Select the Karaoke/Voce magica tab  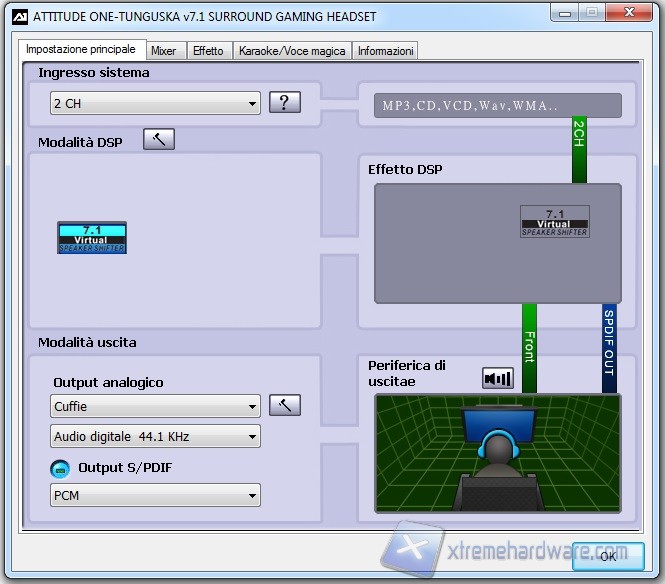click(x=292, y=51)
